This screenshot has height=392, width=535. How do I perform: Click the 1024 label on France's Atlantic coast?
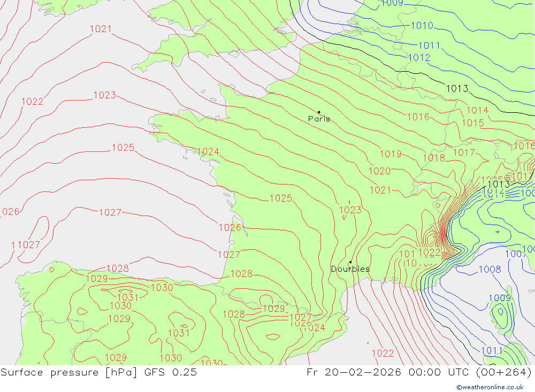pyautogui.click(x=208, y=152)
